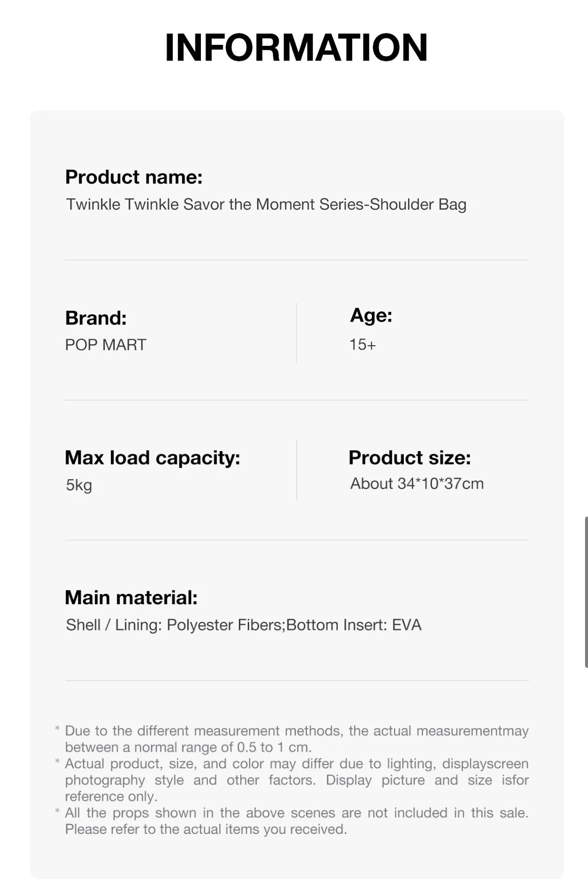Click the POP MART brand text

tap(105, 345)
